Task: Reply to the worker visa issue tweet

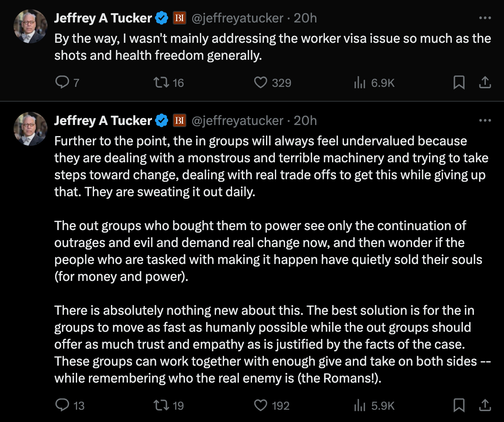Action: pyautogui.click(x=62, y=83)
